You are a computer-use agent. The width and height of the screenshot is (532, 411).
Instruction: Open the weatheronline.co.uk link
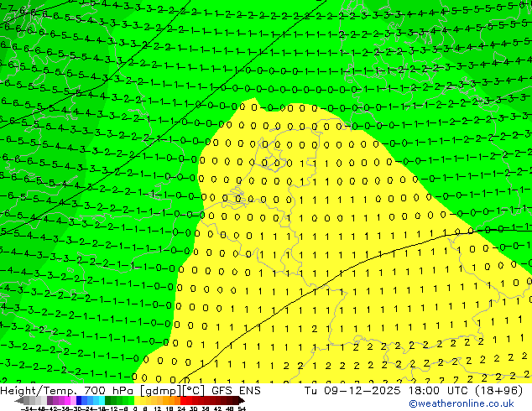point(462,403)
